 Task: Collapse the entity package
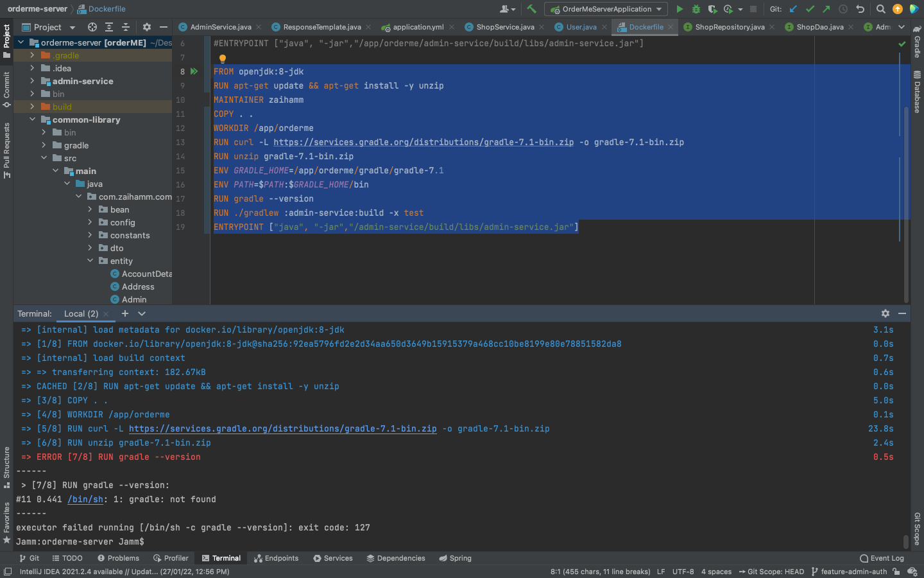(90, 261)
